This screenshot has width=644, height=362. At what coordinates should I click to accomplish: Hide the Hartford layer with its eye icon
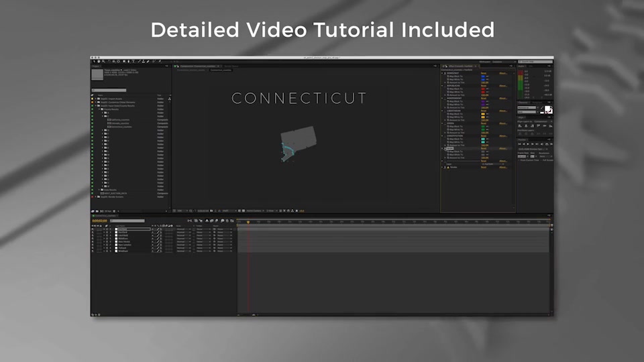pyautogui.click(x=93, y=233)
